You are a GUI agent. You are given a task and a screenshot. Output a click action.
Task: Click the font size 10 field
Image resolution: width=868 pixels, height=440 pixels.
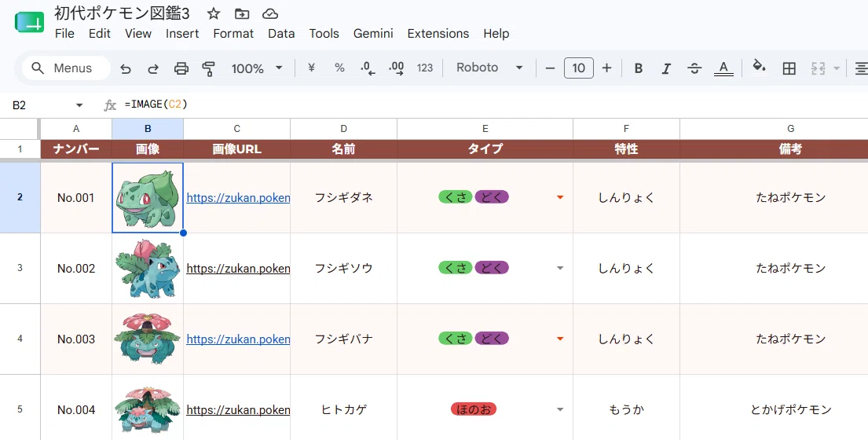point(578,68)
